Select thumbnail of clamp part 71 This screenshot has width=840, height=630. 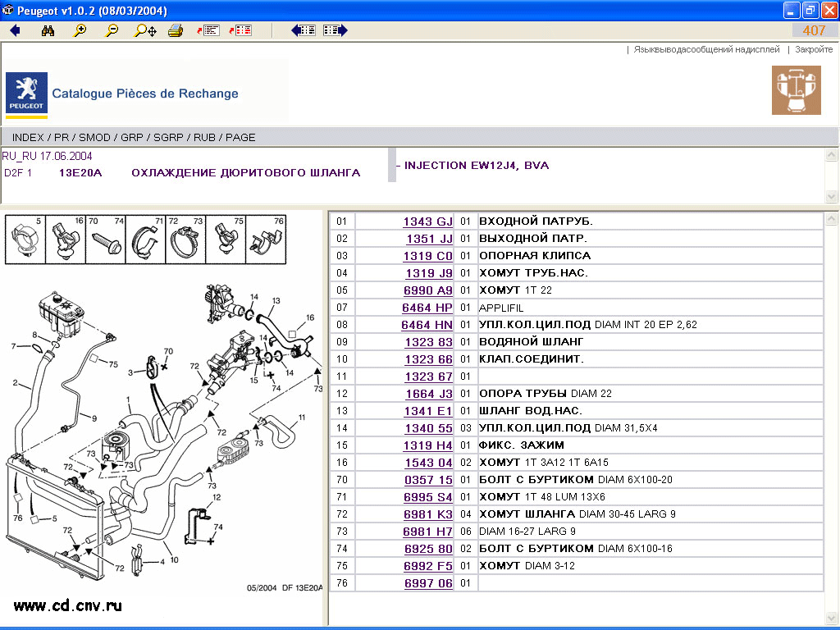146,240
